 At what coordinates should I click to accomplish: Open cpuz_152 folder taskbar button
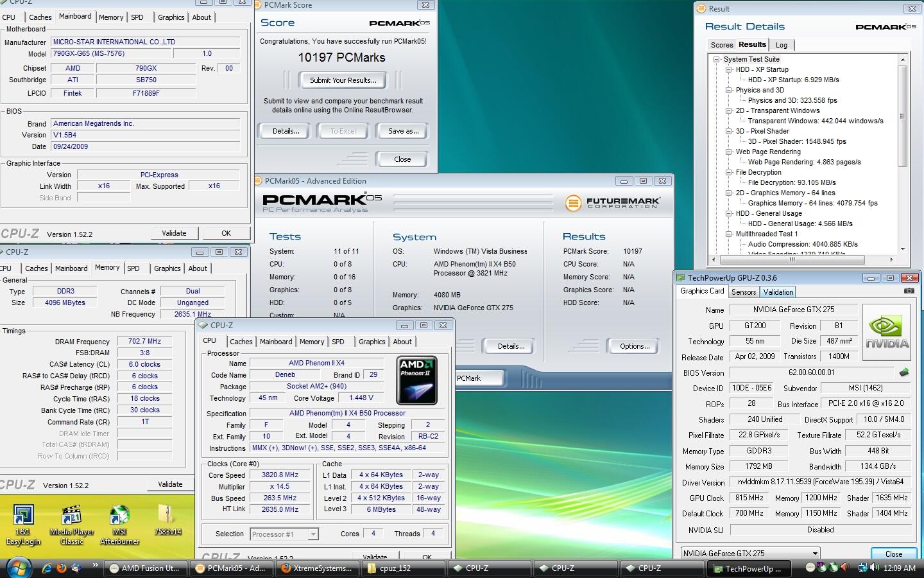[403, 568]
